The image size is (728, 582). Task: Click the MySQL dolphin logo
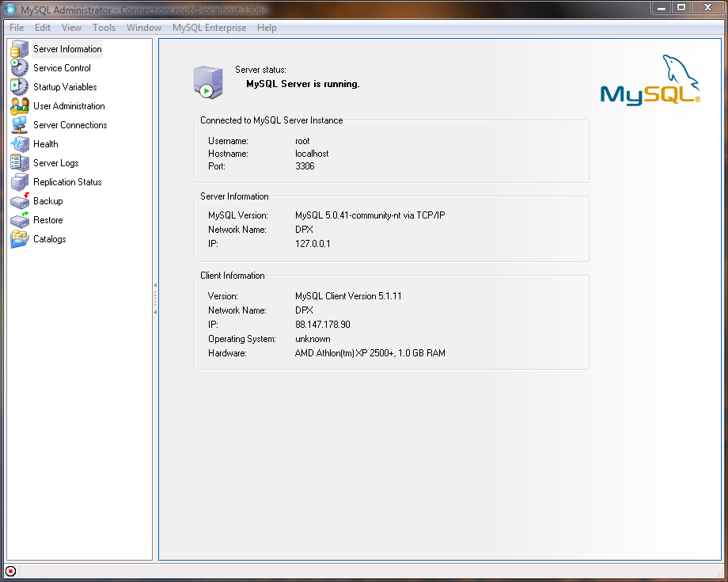pos(650,81)
